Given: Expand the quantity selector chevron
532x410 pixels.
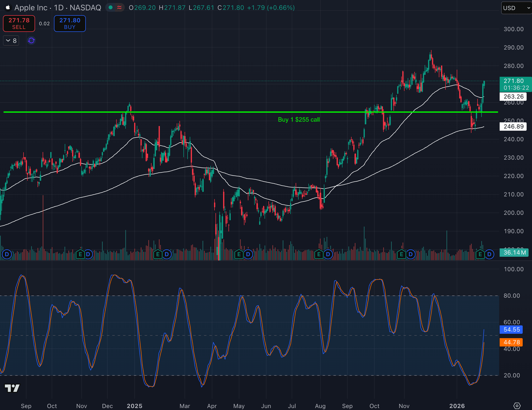Looking at the screenshot, I should [8, 40].
